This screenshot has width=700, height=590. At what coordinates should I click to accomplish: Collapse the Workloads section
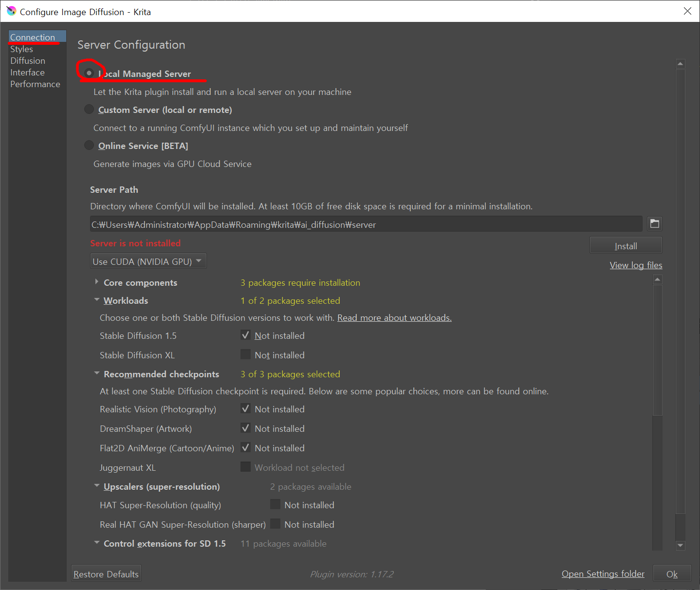[97, 300]
